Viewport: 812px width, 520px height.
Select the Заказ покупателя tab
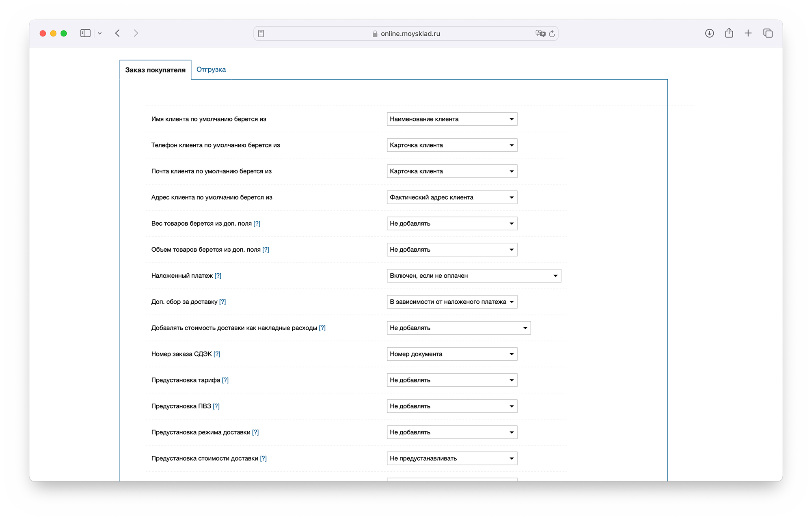[155, 70]
